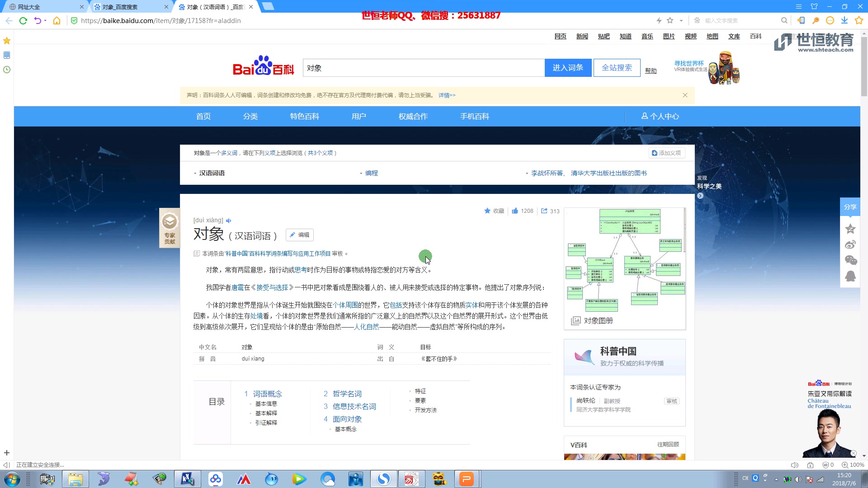
Task: Toggle the status bar sound mute icon
Action: [x=794, y=465]
